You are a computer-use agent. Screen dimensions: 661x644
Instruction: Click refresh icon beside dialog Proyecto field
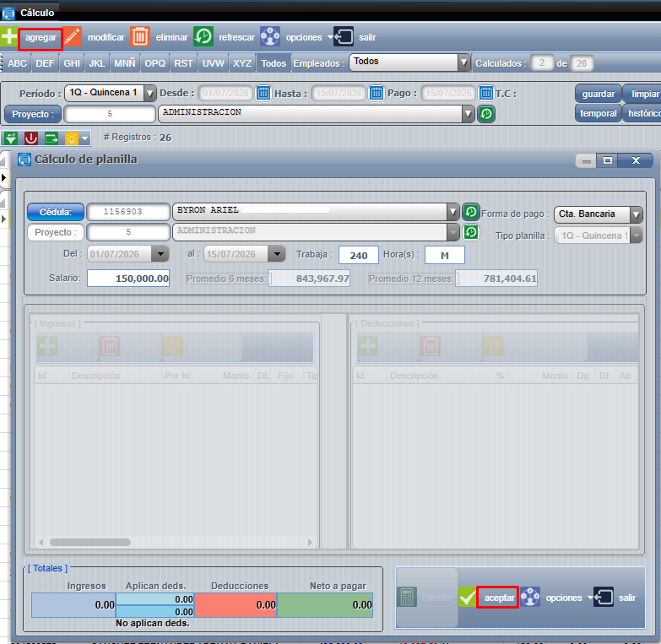tap(471, 232)
